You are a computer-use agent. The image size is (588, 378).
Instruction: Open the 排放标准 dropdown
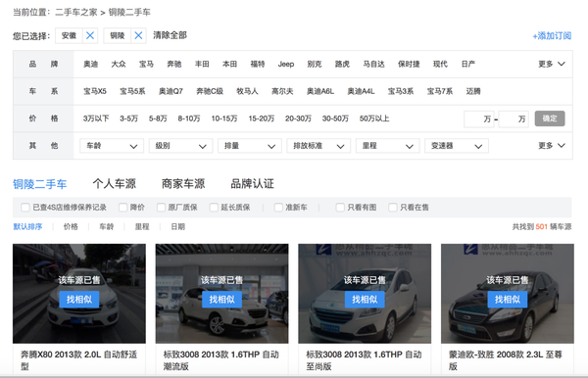click(x=318, y=146)
